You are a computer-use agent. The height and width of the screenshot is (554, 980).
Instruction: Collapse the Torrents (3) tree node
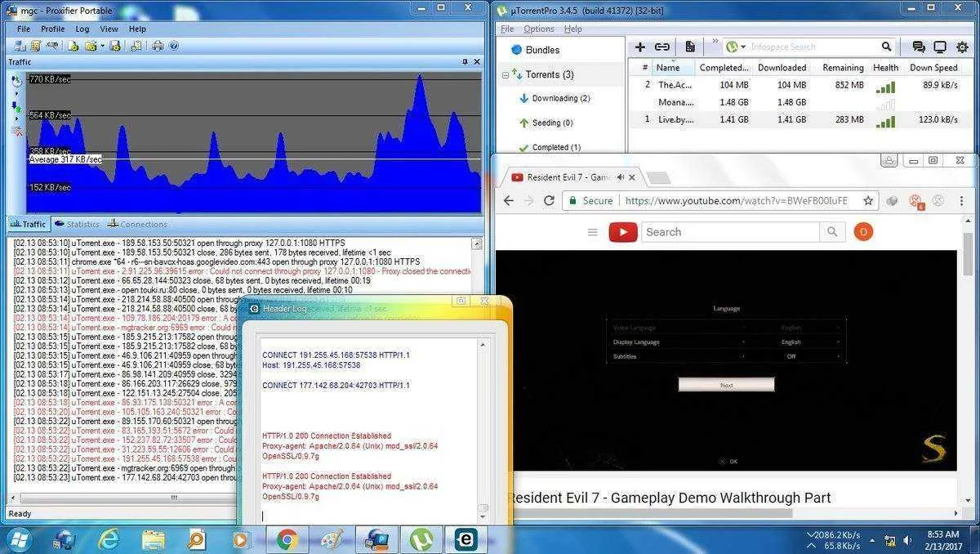coord(506,74)
